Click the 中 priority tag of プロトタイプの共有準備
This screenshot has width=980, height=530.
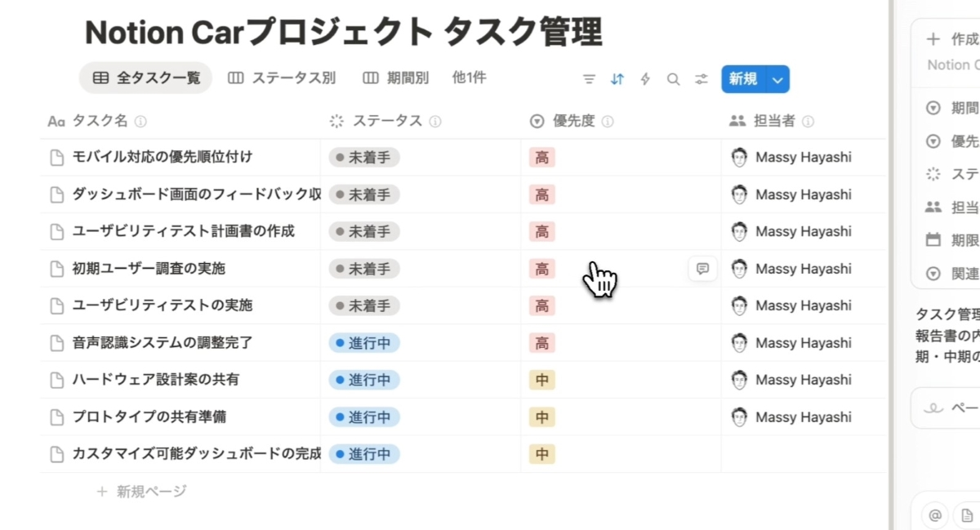pyautogui.click(x=541, y=417)
